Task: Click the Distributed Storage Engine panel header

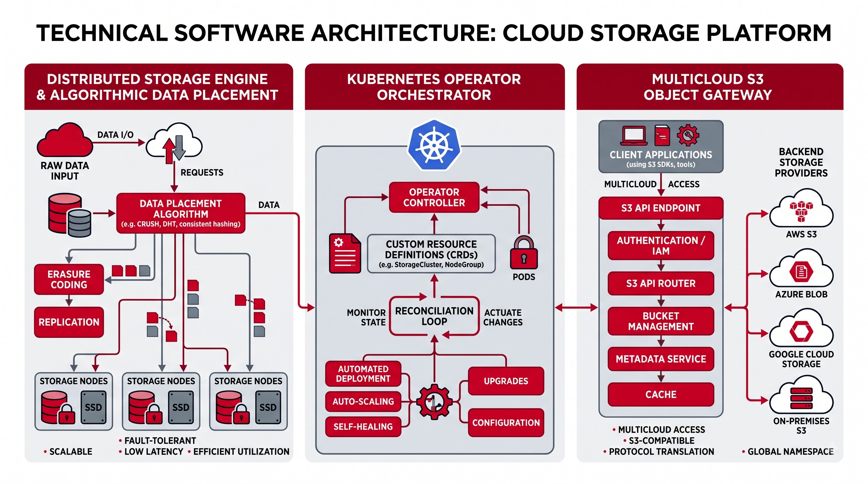Action: click(x=159, y=87)
